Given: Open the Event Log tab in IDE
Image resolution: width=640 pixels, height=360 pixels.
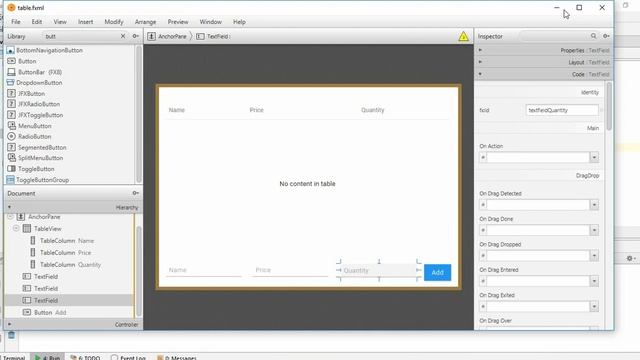Looking at the screenshot, I should tap(129, 358).
